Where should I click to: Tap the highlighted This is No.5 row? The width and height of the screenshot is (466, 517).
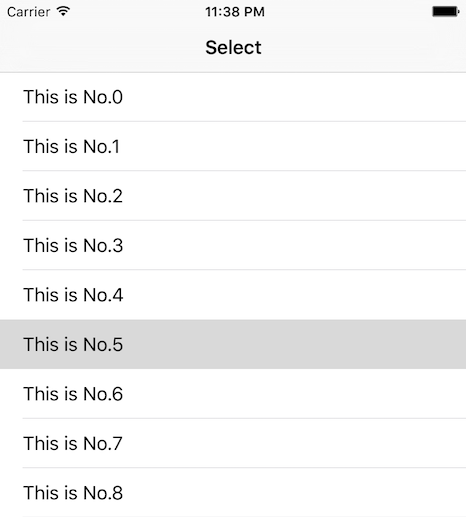(233, 344)
